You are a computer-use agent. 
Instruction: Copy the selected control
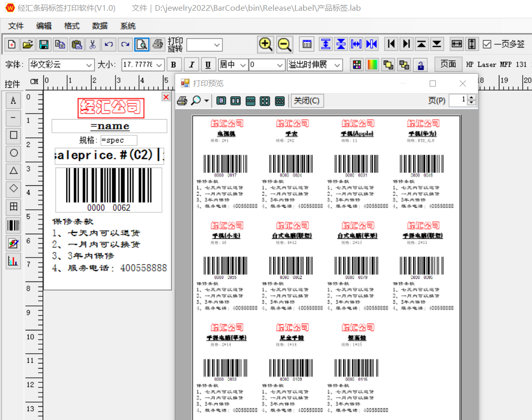coord(60,44)
